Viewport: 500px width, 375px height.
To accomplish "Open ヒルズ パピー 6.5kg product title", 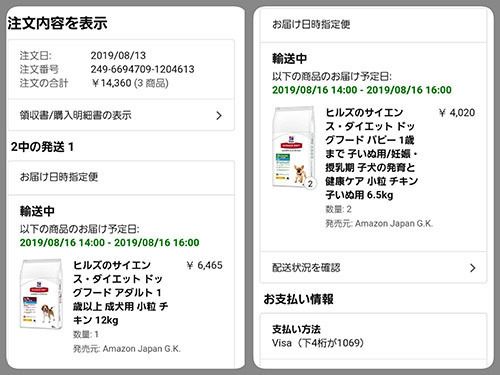I will click(x=372, y=153).
